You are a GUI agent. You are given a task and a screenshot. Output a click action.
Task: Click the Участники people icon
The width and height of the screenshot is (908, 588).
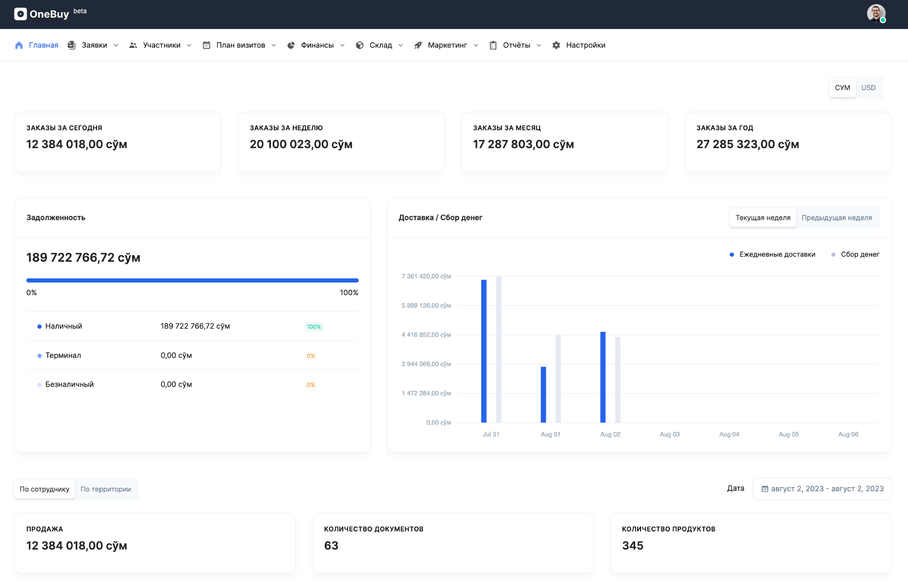133,45
